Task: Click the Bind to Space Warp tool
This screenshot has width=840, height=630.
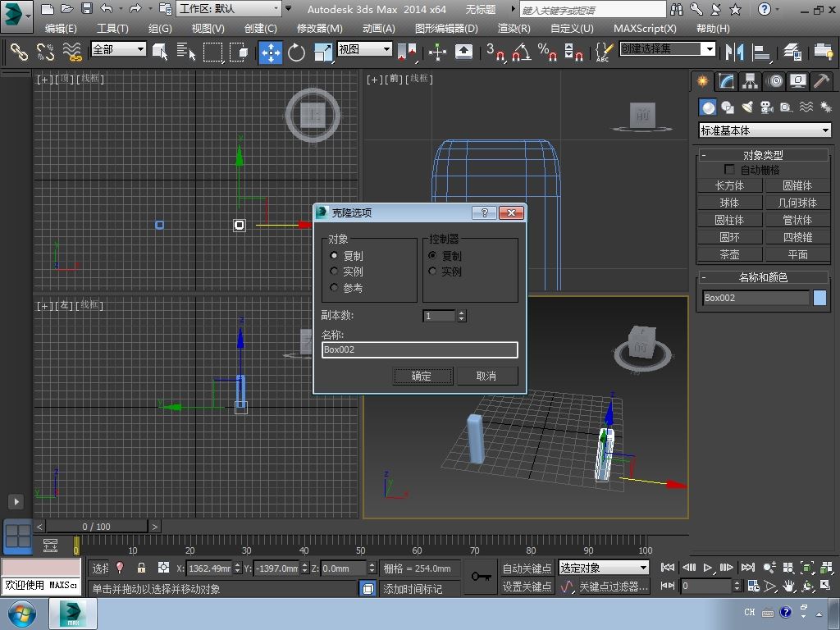Action: 72,52
